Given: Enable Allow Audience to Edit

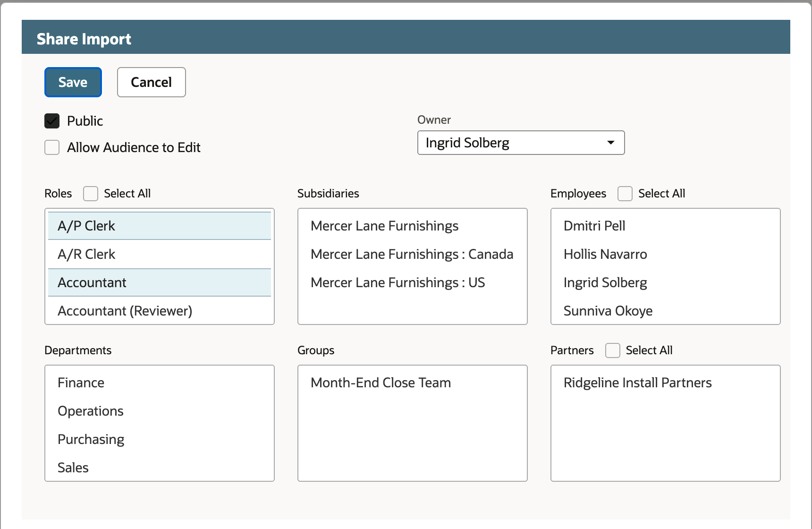Looking at the screenshot, I should (52, 147).
